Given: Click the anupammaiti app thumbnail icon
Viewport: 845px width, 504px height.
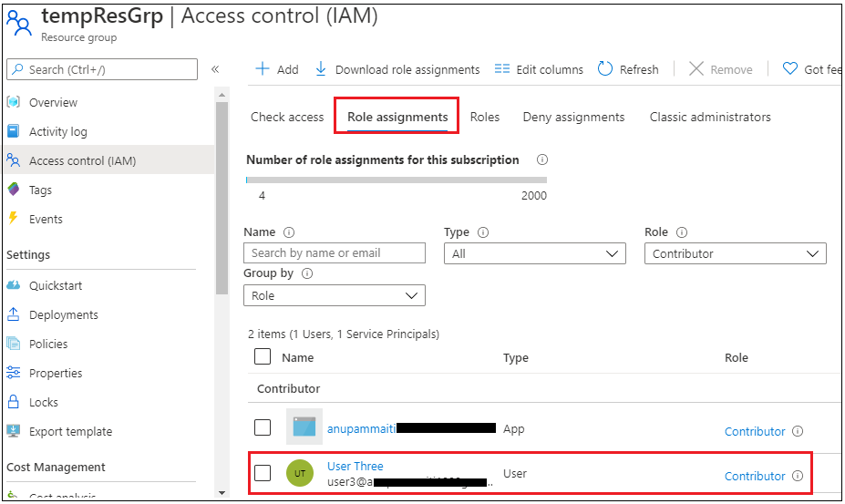Looking at the screenshot, I should [x=304, y=427].
